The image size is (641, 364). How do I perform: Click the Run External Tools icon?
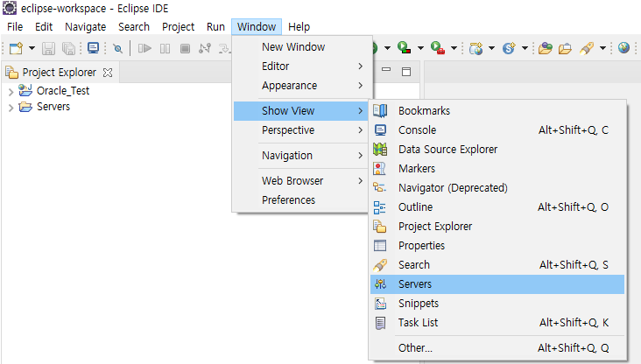point(438,48)
